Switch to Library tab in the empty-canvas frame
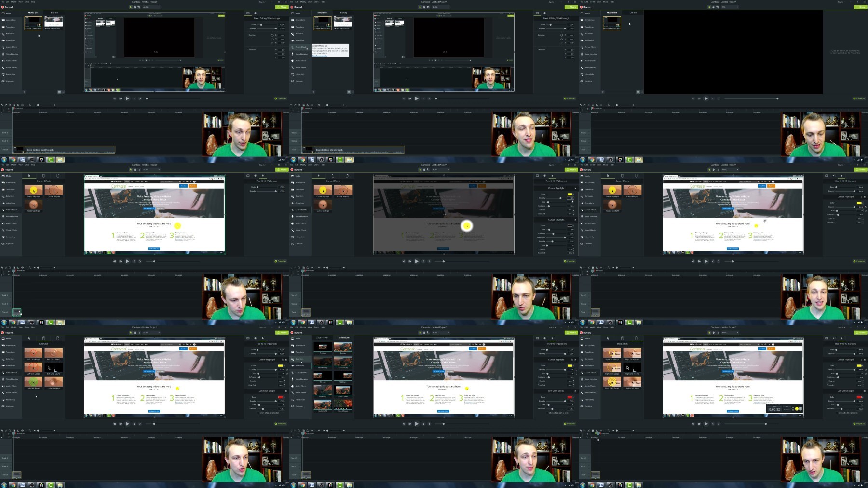Viewport: 868px width, 488px height. pyautogui.click(x=633, y=12)
